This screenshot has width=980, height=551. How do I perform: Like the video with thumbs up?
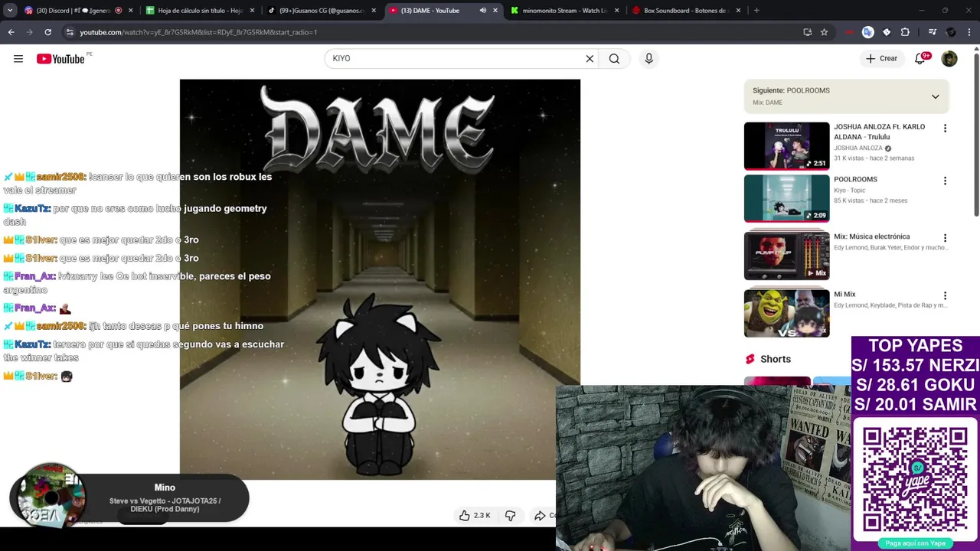[x=474, y=516]
